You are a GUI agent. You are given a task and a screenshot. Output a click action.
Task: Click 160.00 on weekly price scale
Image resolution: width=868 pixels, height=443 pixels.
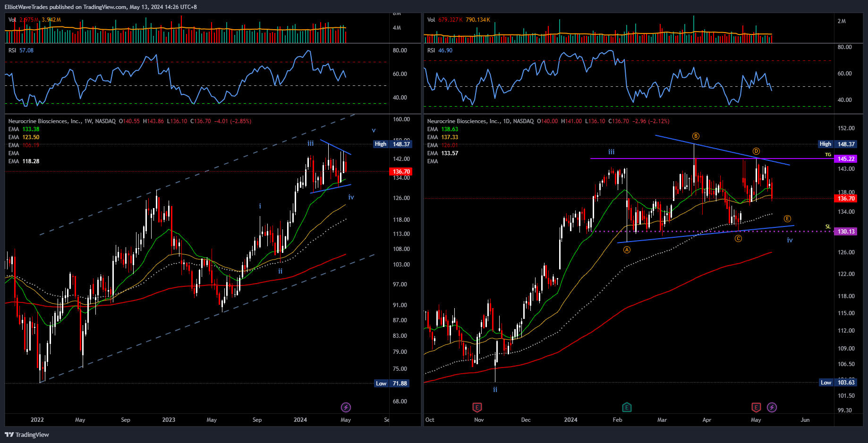pos(401,119)
